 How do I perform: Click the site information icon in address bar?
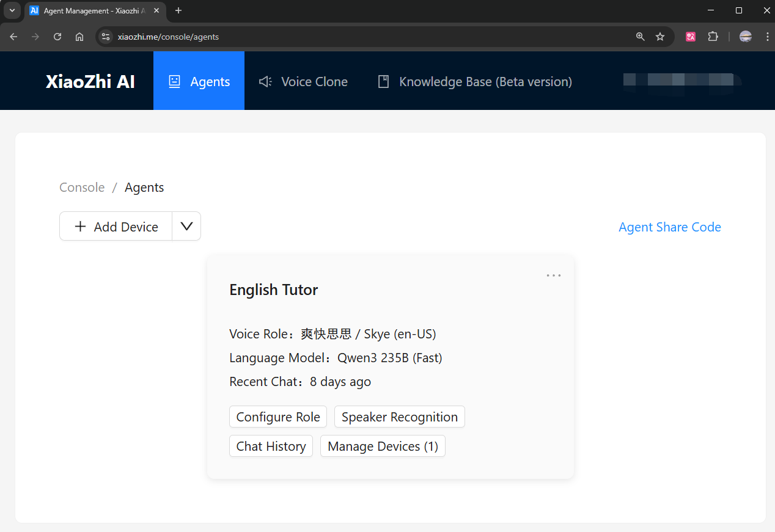point(106,37)
